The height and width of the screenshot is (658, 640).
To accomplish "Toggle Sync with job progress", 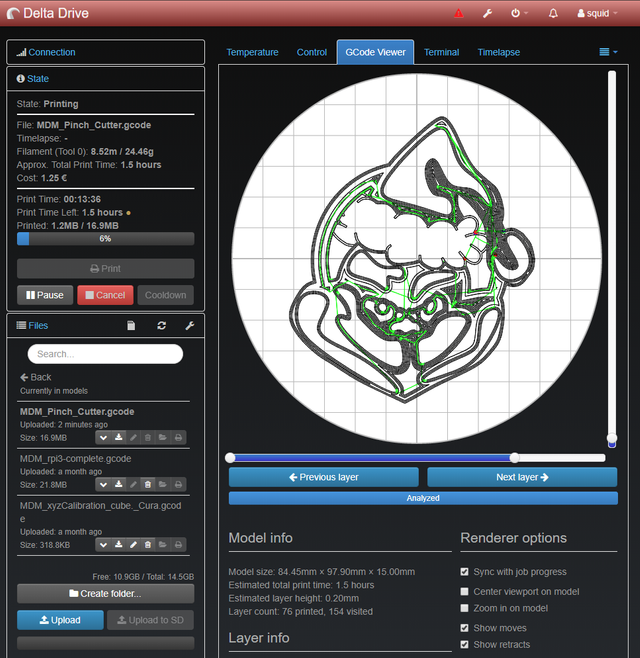I will click(464, 572).
